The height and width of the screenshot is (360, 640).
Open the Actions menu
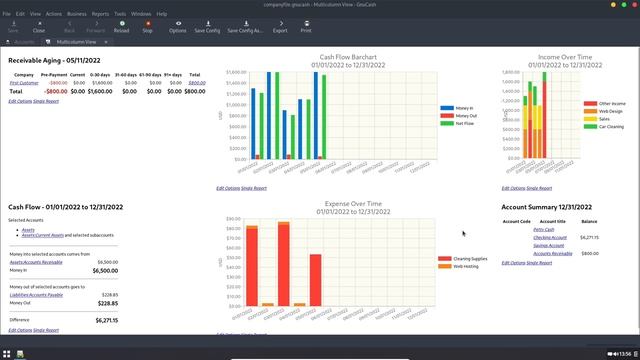(53, 14)
